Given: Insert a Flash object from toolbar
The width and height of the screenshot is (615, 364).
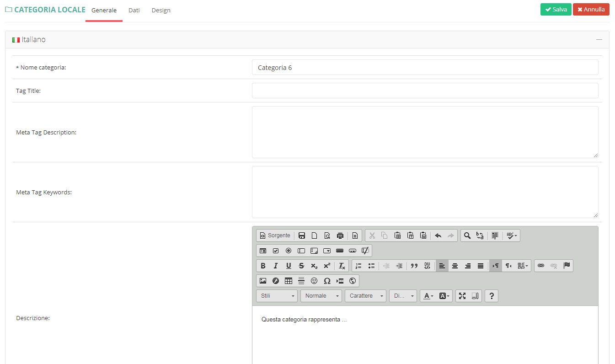Looking at the screenshot, I should pyautogui.click(x=276, y=281).
